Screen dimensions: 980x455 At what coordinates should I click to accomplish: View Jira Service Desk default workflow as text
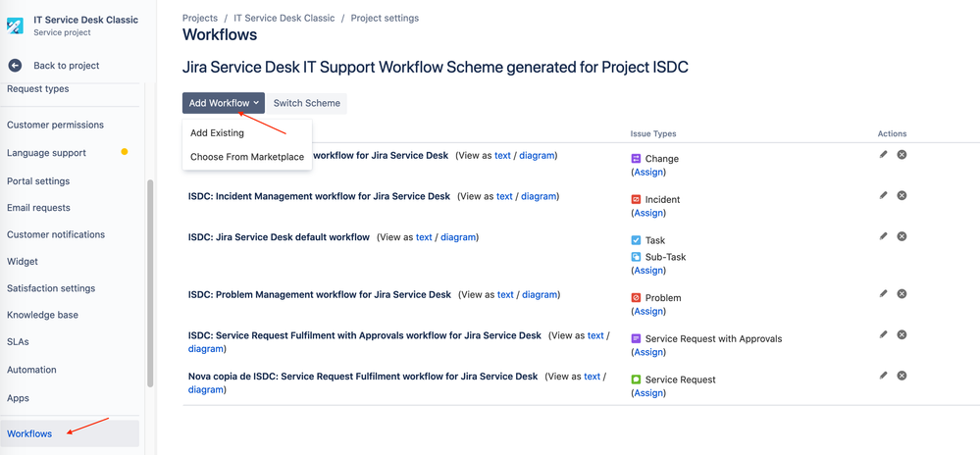pos(424,237)
